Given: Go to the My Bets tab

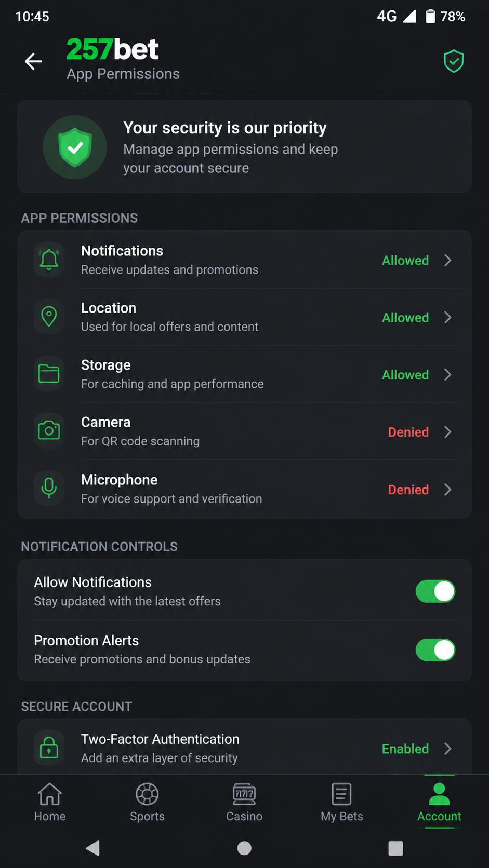Looking at the screenshot, I should [x=342, y=803].
